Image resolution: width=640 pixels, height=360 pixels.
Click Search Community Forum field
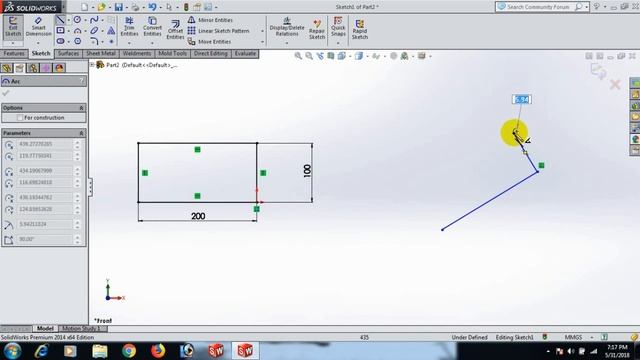tap(538, 7)
